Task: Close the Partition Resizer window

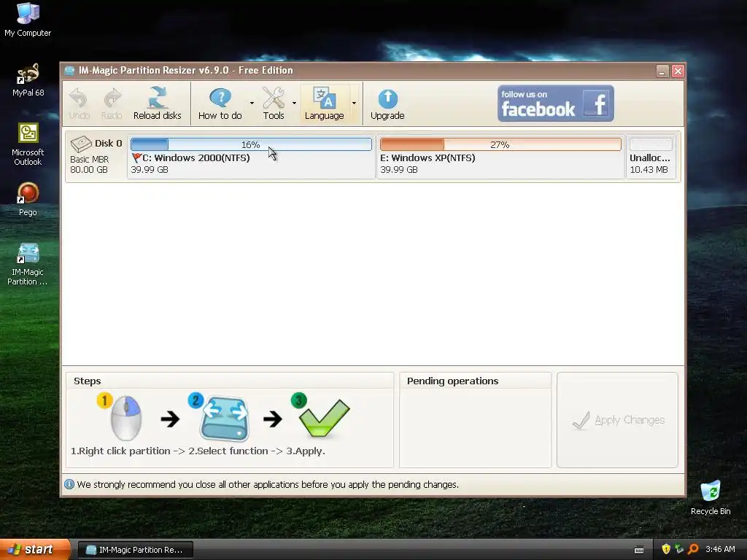Action: pyautogui.click(x=678, y=71)
